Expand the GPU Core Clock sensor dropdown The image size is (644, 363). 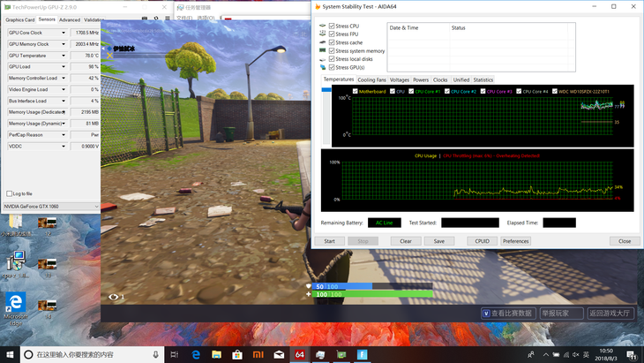coord(64,33)
